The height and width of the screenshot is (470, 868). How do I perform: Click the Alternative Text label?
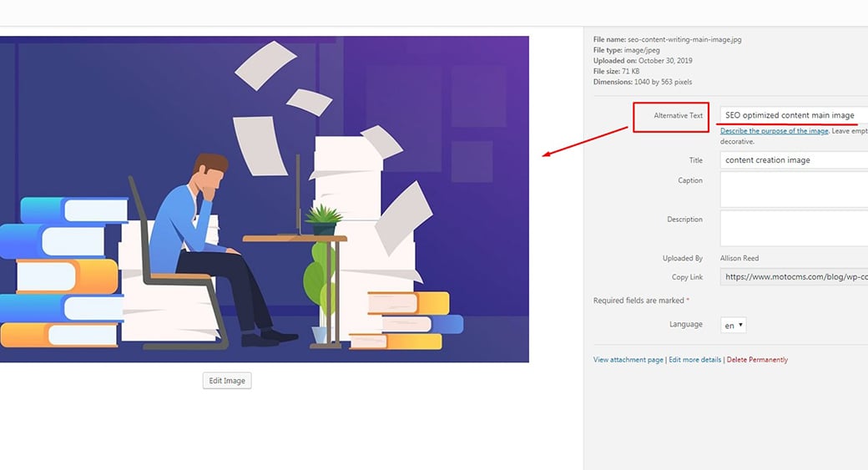[x=678, y=116]
